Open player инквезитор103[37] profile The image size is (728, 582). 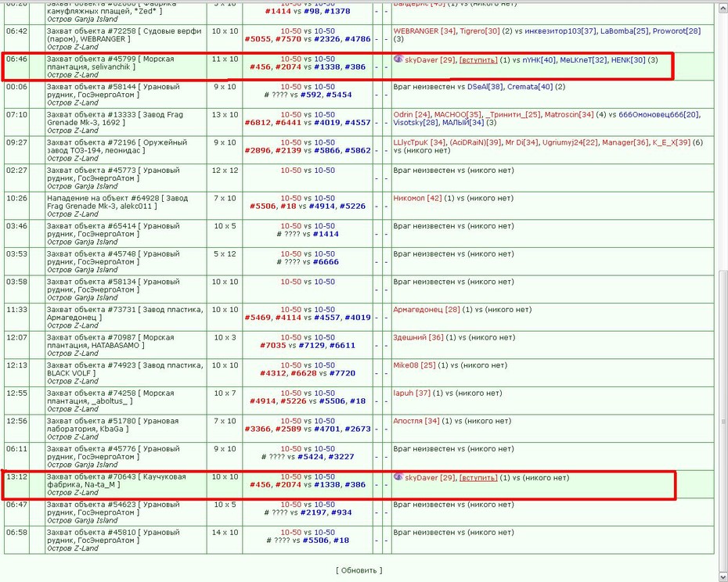pyautogui.click(x=560, y=31)
